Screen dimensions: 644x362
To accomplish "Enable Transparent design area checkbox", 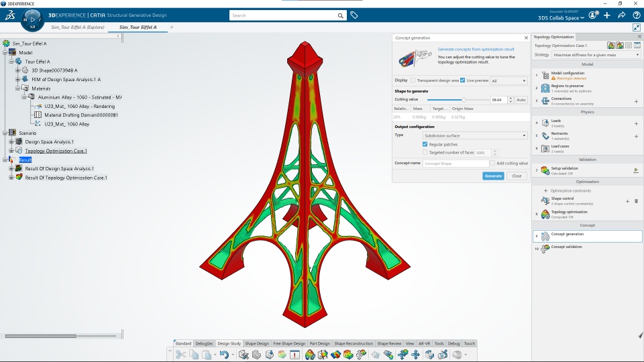I will 413,80.
